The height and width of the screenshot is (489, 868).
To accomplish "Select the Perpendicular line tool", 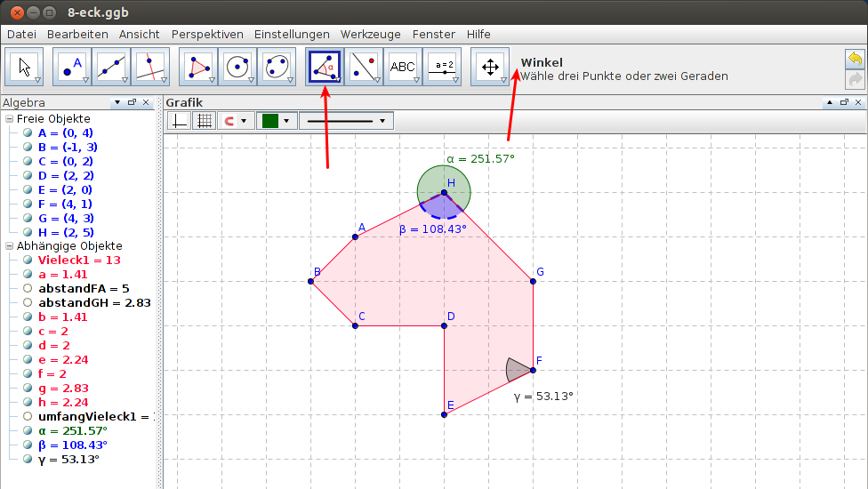I will point(149,67).
